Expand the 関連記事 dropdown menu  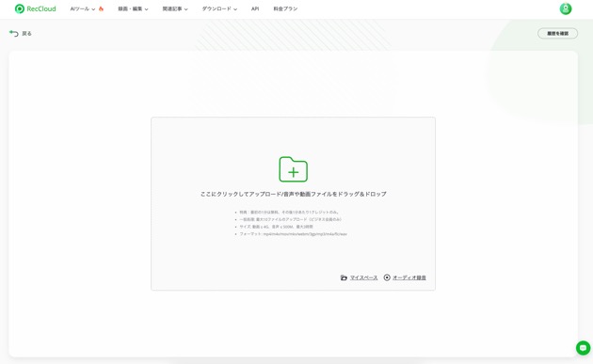pos(175,8)
